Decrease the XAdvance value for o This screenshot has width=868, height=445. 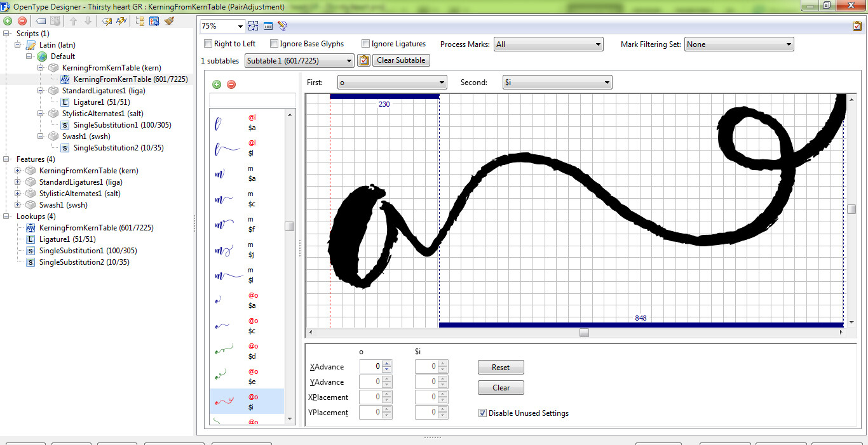(387, 370)
